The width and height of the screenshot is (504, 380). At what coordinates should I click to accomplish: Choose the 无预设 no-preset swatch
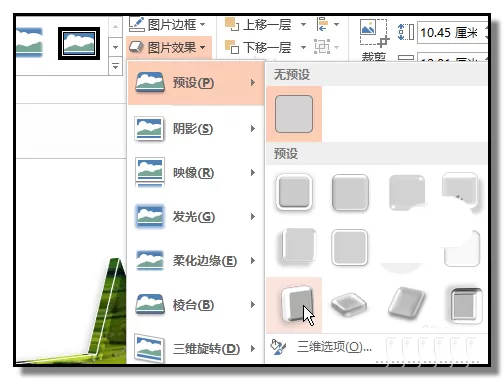pyautogui.click(x=294, y=114)
